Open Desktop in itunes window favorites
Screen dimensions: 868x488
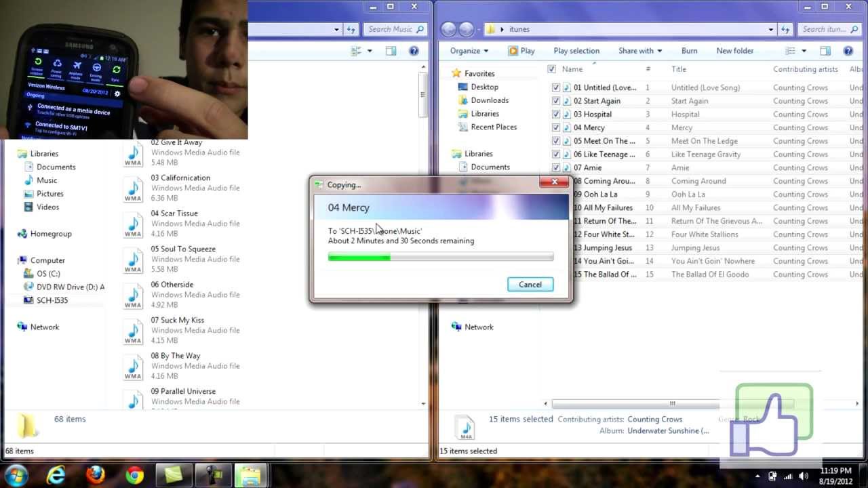pyautogui.click(x=484, y=87)
